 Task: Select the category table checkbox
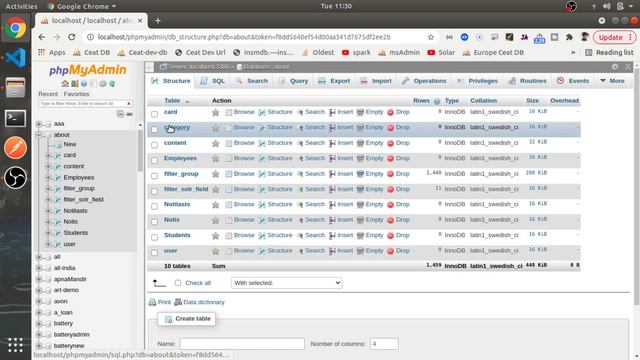pyautogui.click(x=154, y=129)
